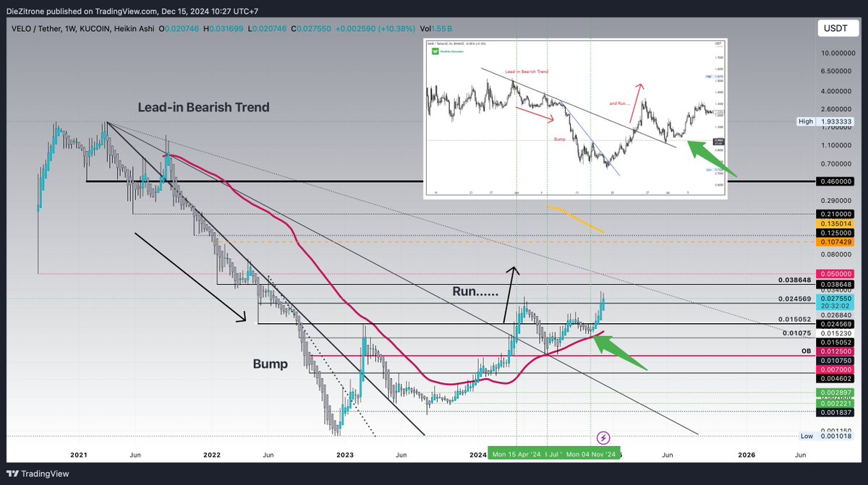Select the 0.01075 chart annotation text
Screen dimensions: 868x485
pyautogui.click(x=796, y=332)
